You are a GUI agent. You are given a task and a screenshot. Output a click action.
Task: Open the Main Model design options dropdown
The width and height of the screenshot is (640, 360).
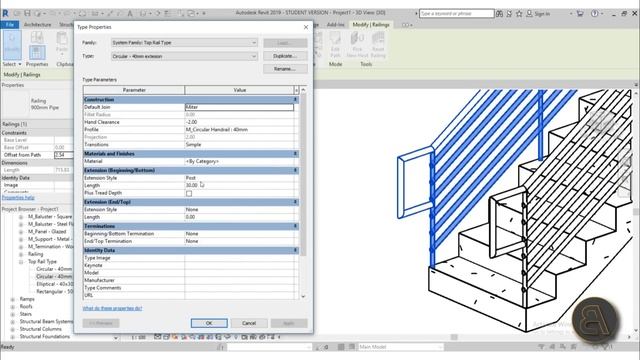coord(400,347)
